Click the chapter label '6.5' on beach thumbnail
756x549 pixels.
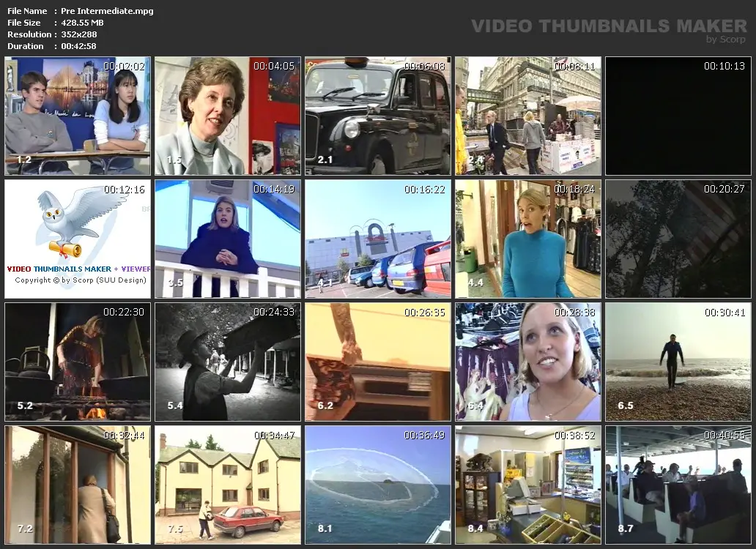(626, 406)
